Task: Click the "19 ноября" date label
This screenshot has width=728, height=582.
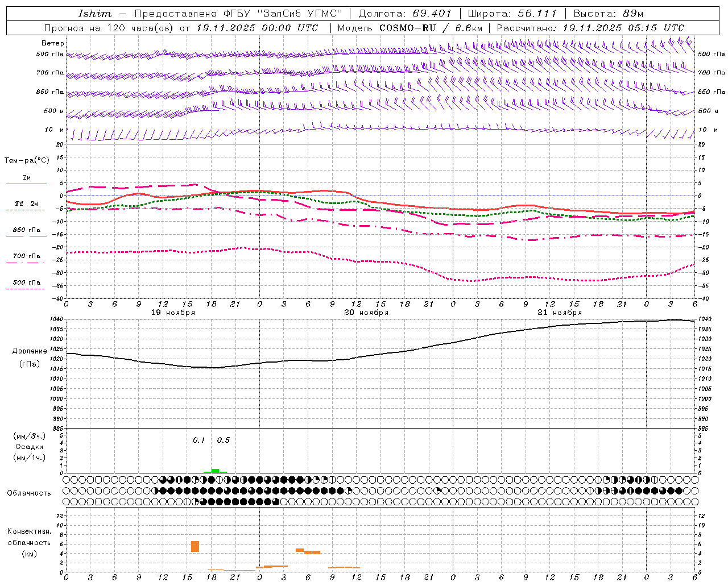Action: click(x=173, y=313)
